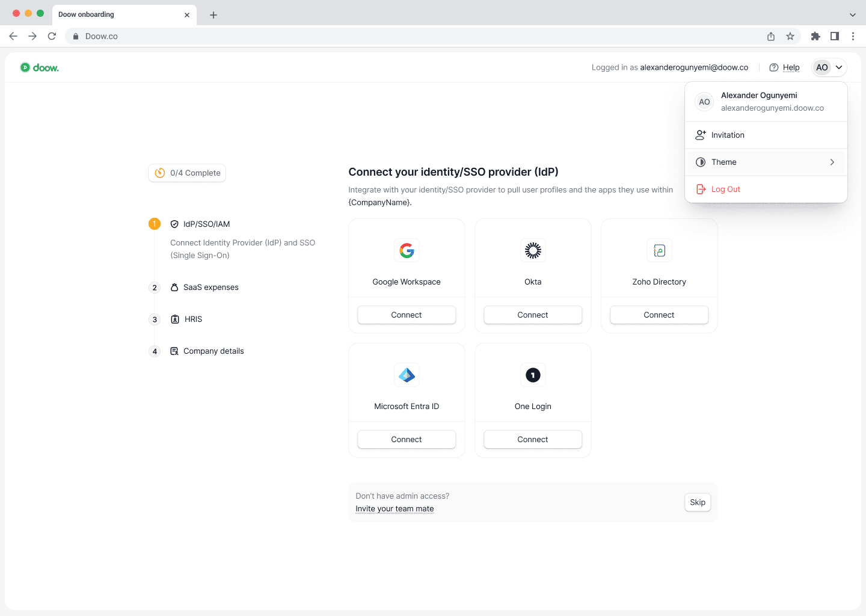This screenshot has height=616, width=866.
Task: Open the browser three-dot menu
Action: [x=853, y=36]
